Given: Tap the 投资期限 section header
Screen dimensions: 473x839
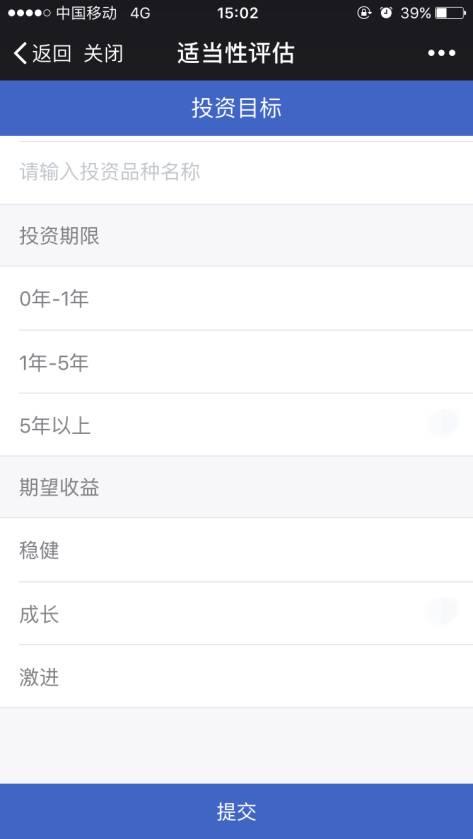Looking at the screenshot, I should pyautogui.click(x=236, y=235).
